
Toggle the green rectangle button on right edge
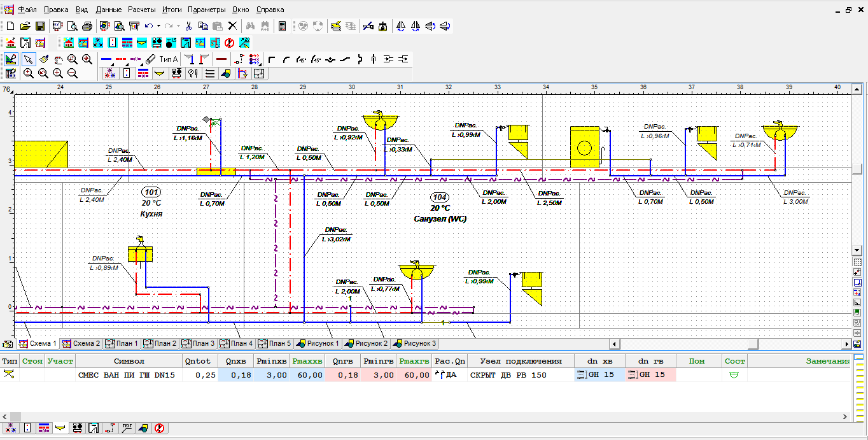click(857, 313)
